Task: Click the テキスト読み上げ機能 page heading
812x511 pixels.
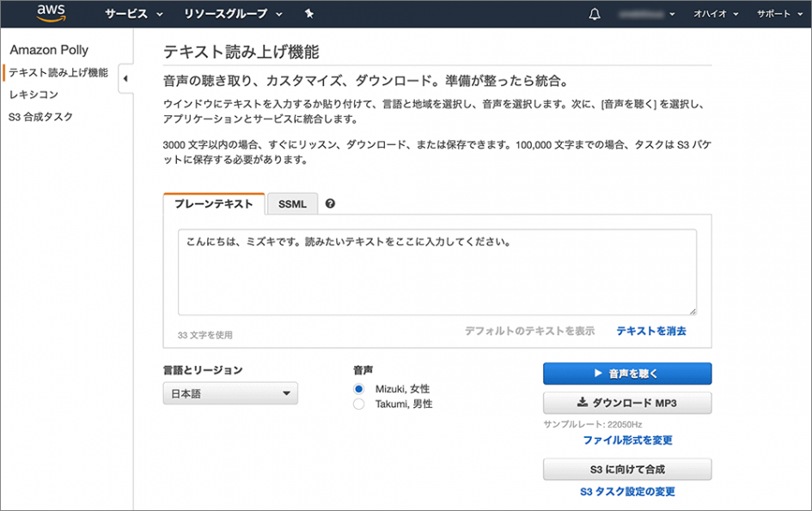Action: click(241, 52)
